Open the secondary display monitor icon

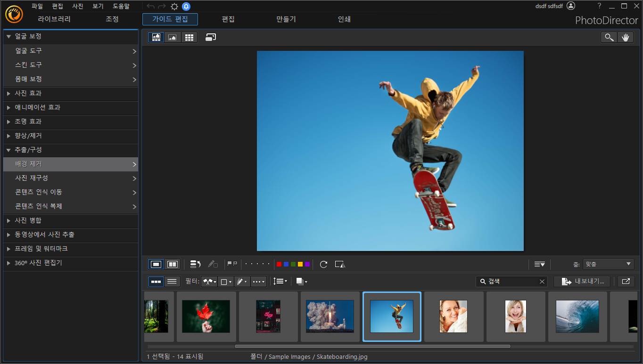coord(211,37)
